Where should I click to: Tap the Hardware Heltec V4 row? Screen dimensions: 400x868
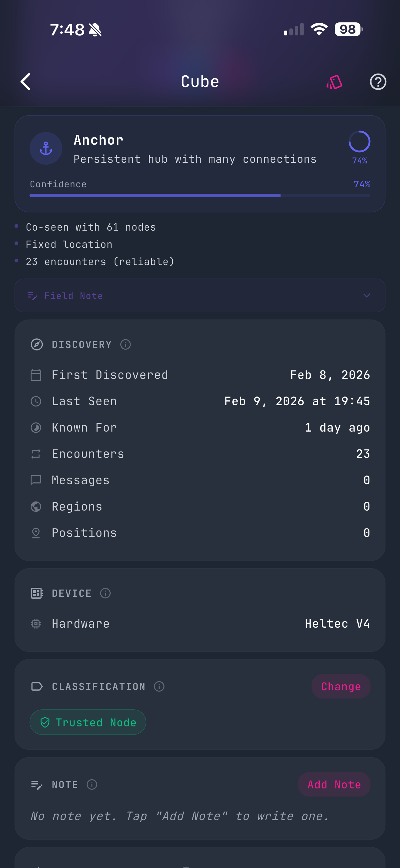200,624
